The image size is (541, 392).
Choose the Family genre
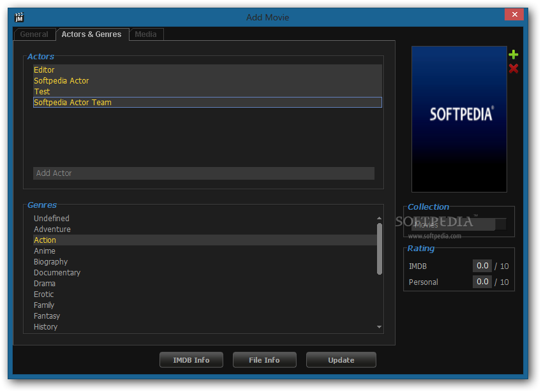pos(205,305)
